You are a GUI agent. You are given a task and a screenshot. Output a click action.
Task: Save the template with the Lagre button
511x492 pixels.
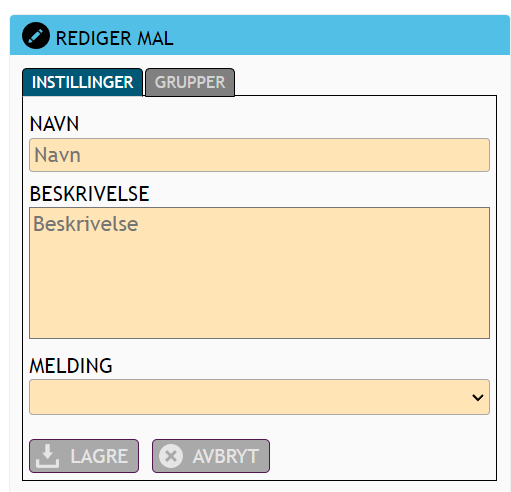[x=84, y=456]
